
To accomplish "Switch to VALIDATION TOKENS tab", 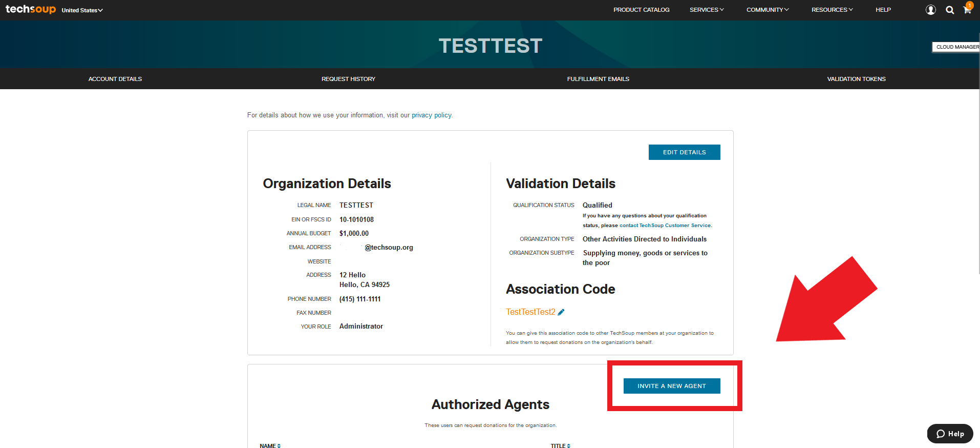I will 856,79.
